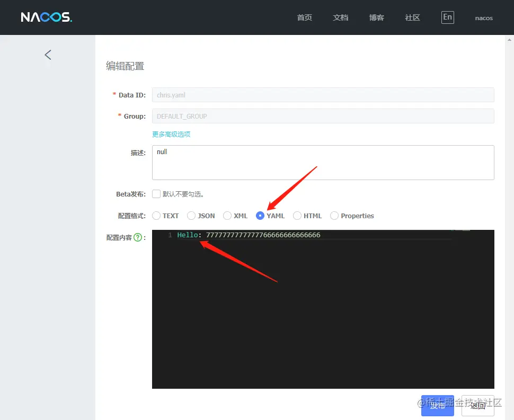The image size is (514, 420).
Task: Click the page scrollbar up arrow
Action: point(509,40)
